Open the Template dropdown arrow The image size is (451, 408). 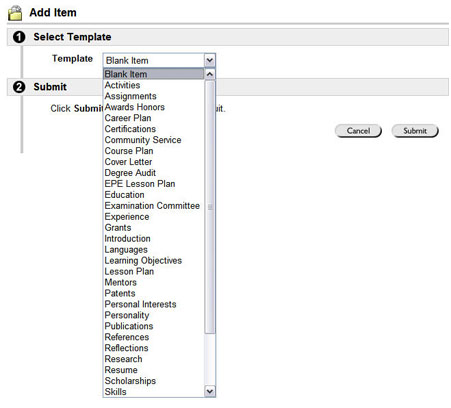click(x=209, y=61)
